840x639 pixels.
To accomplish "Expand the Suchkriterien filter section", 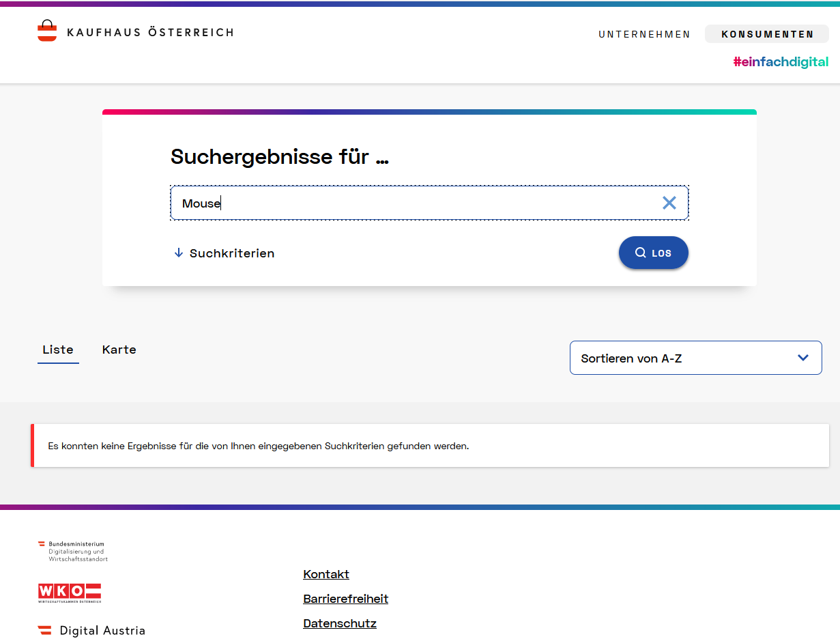I will 231,253.
